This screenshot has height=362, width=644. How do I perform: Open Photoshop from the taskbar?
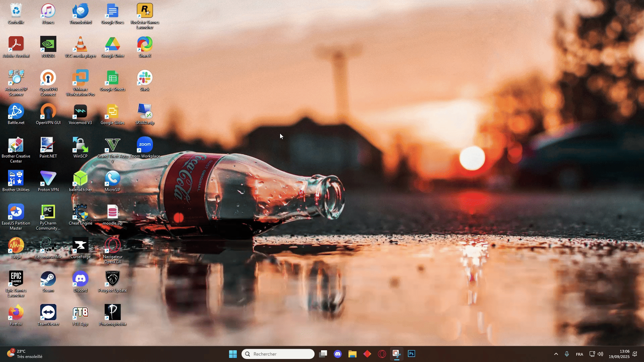click(411, 354)
